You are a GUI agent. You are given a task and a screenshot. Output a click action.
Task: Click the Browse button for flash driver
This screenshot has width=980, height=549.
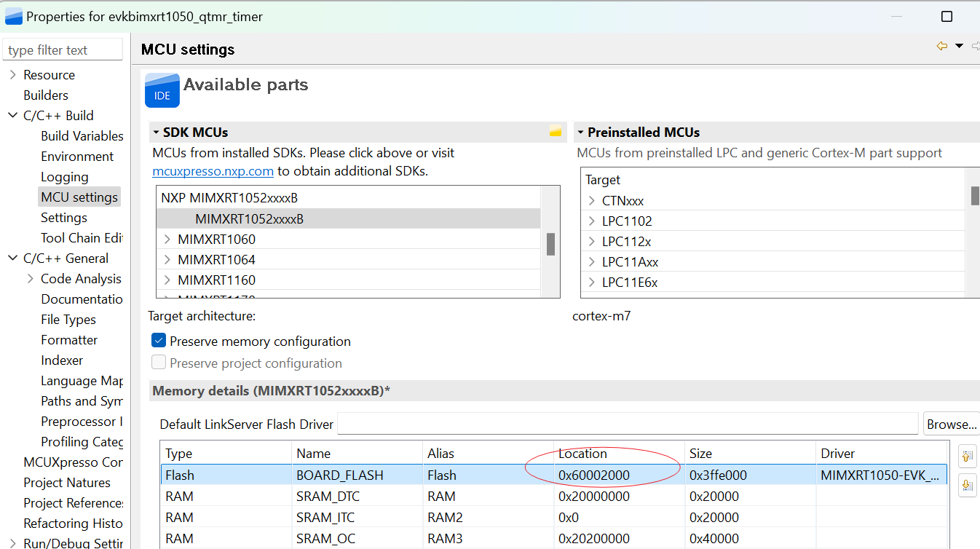pos(951,424)
